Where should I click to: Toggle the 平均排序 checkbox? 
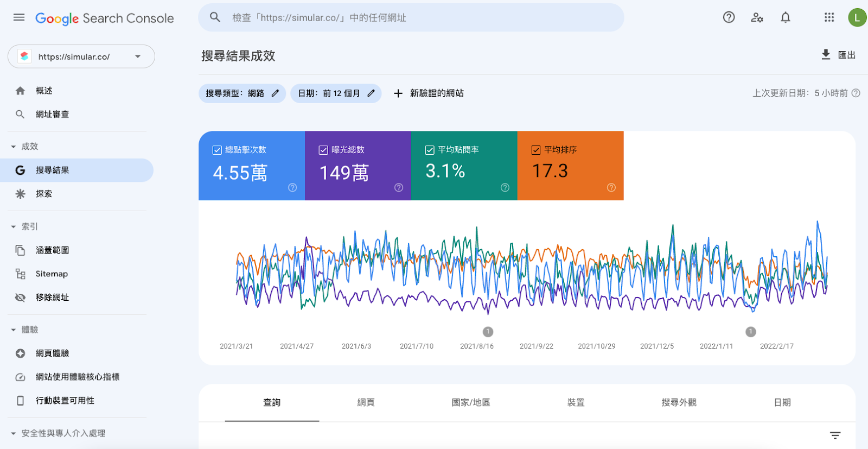pos(536,150)
